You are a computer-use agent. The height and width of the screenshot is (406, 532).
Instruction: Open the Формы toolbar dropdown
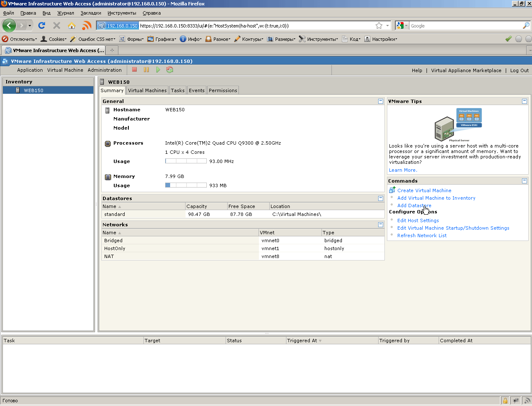tap(131, 39)
